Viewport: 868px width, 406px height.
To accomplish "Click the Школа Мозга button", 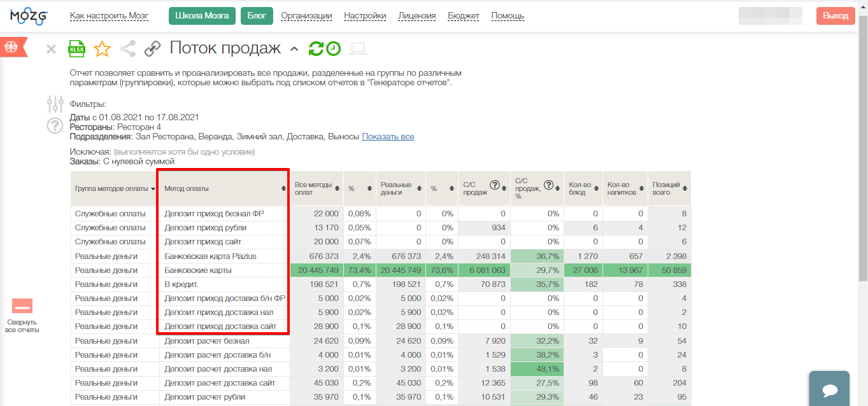I will (x=202, y=16).
